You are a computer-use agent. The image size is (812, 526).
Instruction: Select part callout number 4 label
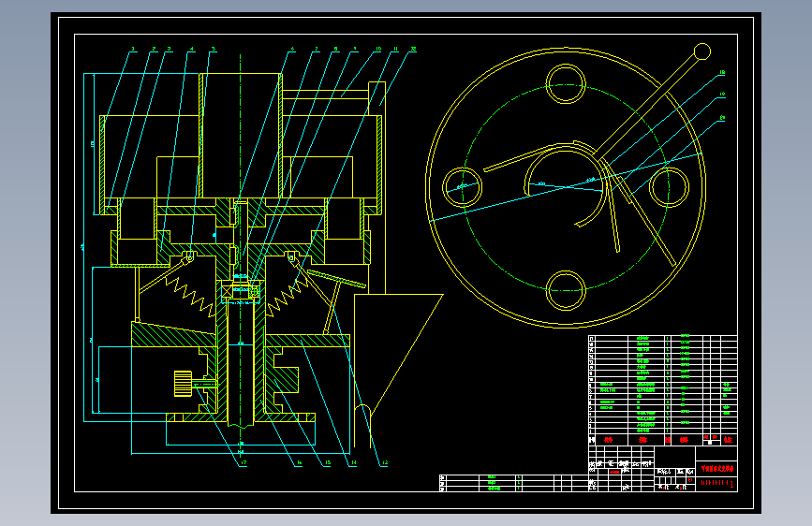coord(192,49)
